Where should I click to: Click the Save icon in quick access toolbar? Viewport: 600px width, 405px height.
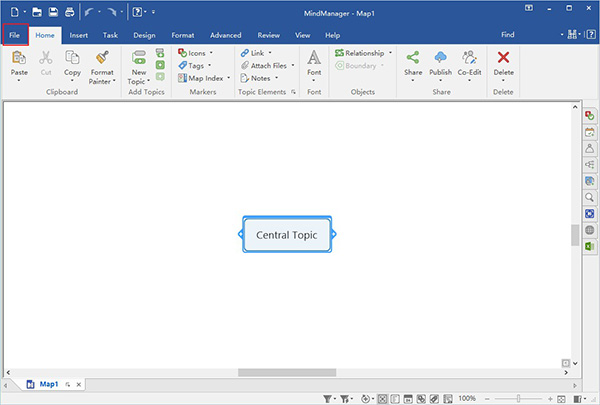coord(51,12)
